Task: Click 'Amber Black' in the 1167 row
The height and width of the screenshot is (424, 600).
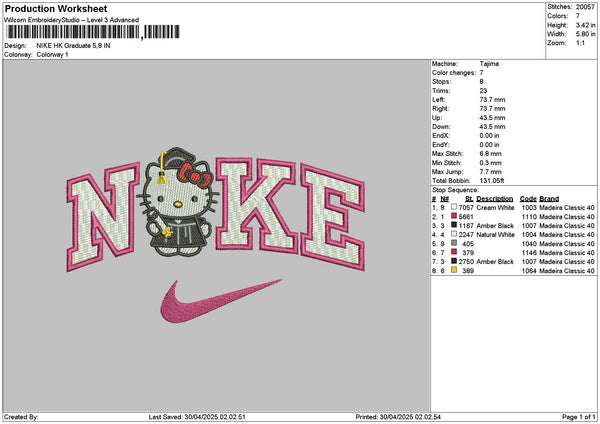Action: tap(495, 225)
